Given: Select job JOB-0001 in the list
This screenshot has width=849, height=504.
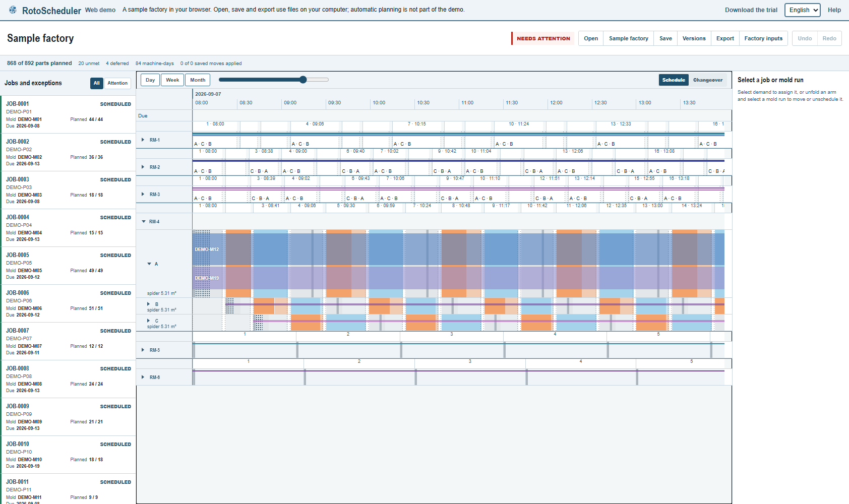Looking at the screenshot, I should pos(68,114).
